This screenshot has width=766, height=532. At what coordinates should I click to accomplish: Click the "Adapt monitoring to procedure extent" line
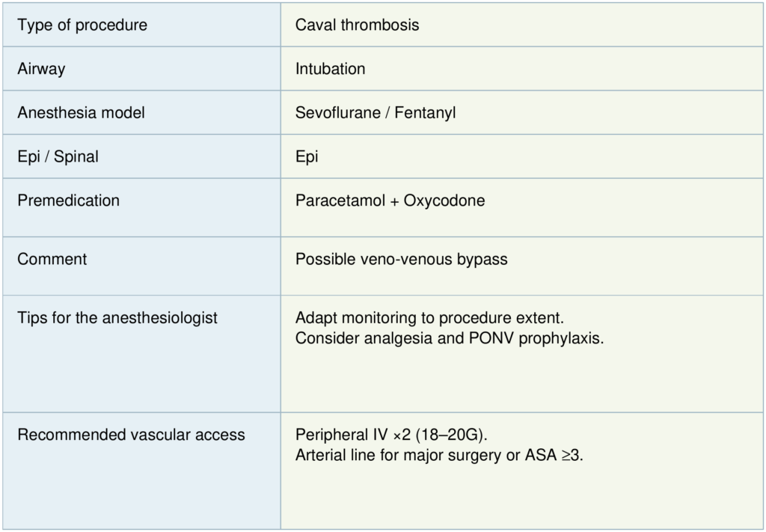(435, 317)
